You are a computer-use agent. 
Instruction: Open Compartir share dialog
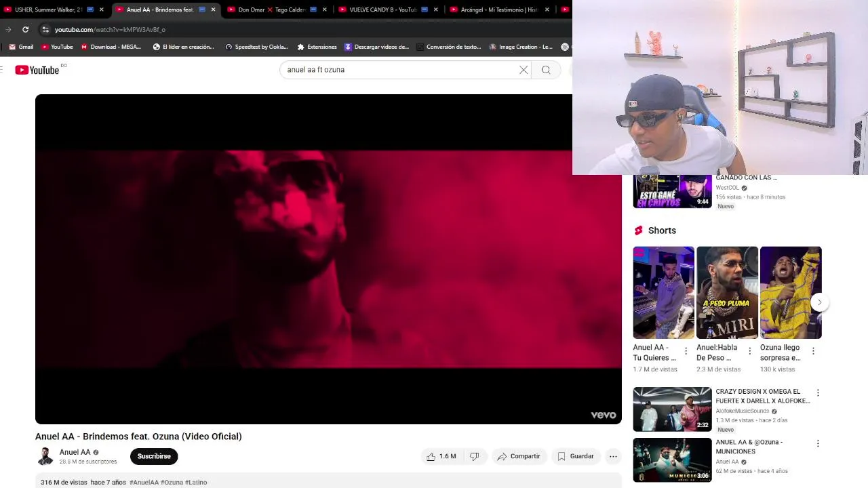(x=519, y=456)
